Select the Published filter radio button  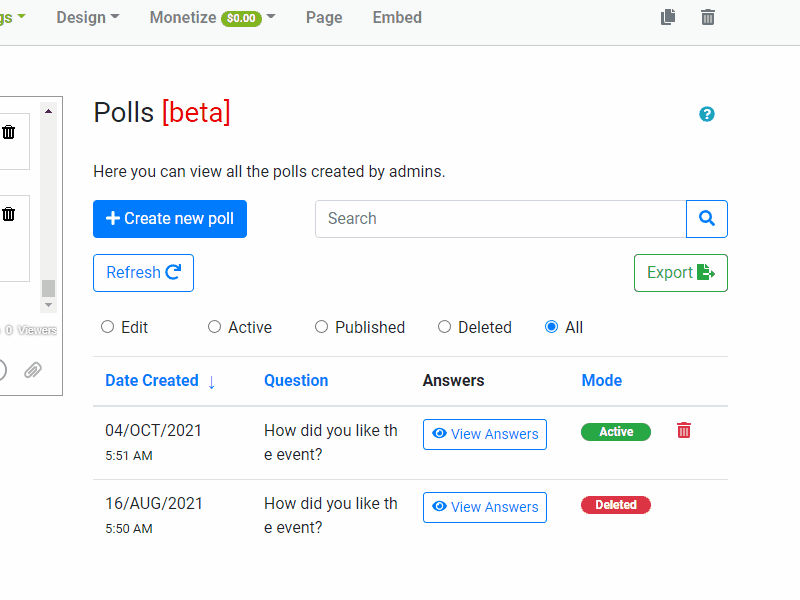(321, 327)
